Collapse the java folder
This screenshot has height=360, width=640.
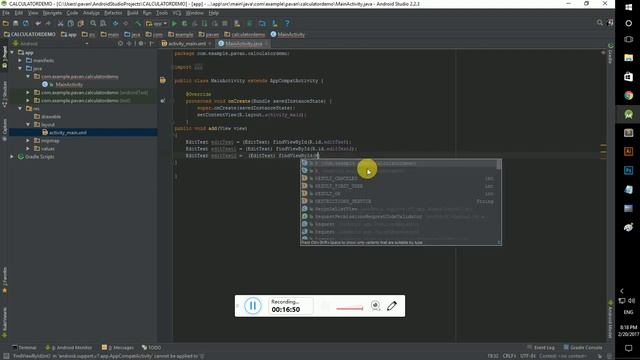tap(20, 68)
